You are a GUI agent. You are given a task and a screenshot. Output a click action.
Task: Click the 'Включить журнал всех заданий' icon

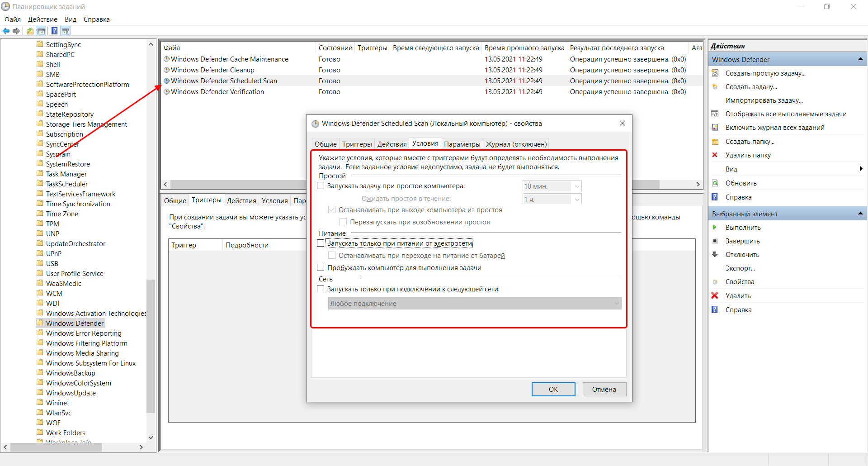[715, 127]
